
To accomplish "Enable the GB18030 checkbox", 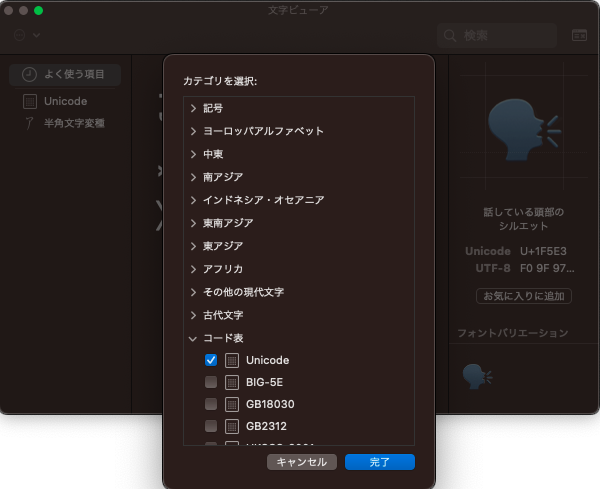I will pos(211,404).
